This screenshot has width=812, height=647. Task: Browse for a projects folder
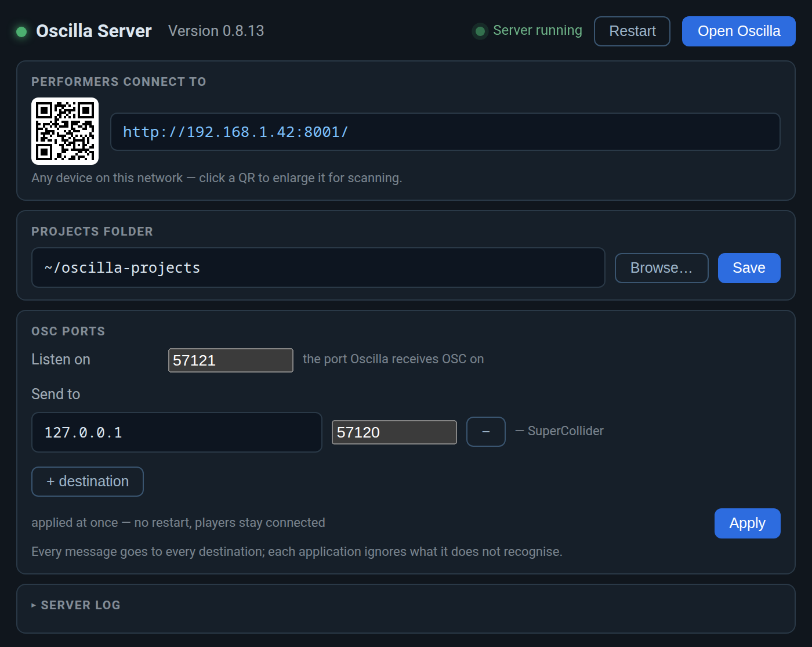point(662,268)
